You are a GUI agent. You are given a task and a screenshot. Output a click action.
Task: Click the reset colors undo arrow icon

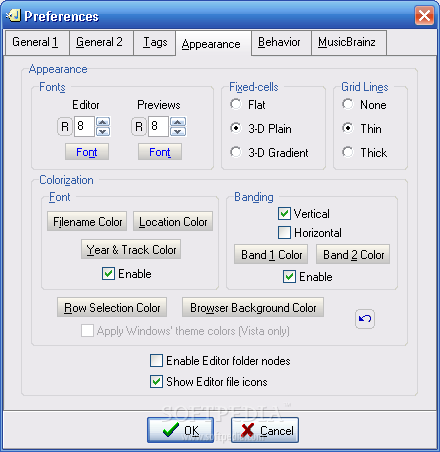[x=365, y=319]
